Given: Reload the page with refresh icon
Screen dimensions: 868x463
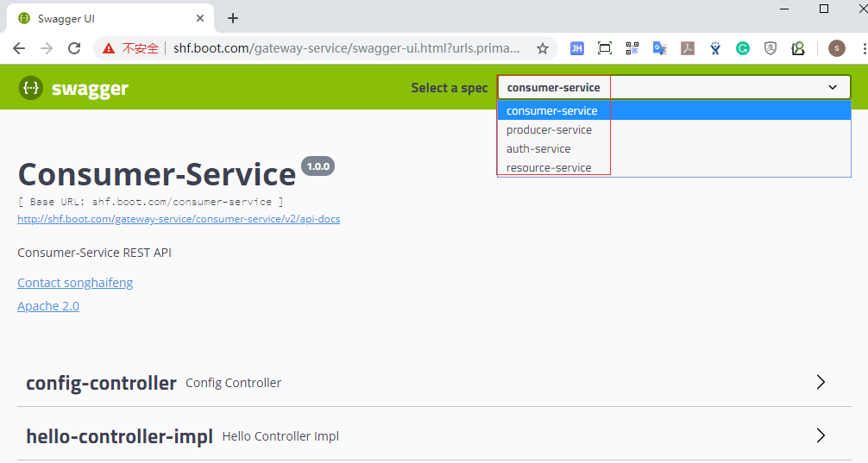Looking at the screenshot, I should coord(74,48).
